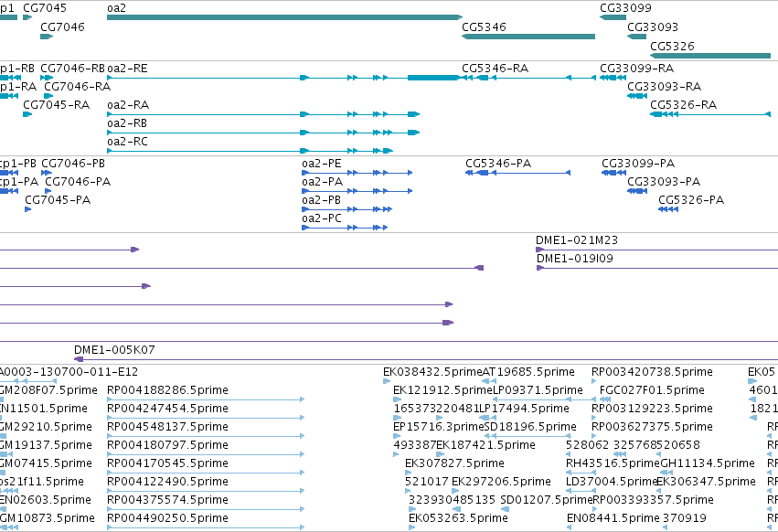Select the FGC027F01.5prime EST label
The height and width of the screenshot is (532, 778).
[652, 390]
